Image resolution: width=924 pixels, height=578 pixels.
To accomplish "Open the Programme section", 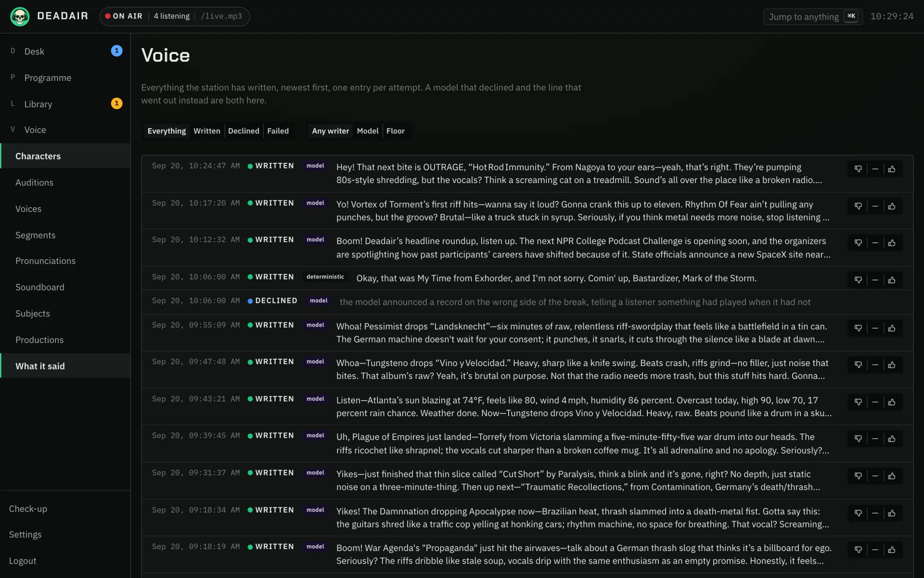I will point(65,78).
